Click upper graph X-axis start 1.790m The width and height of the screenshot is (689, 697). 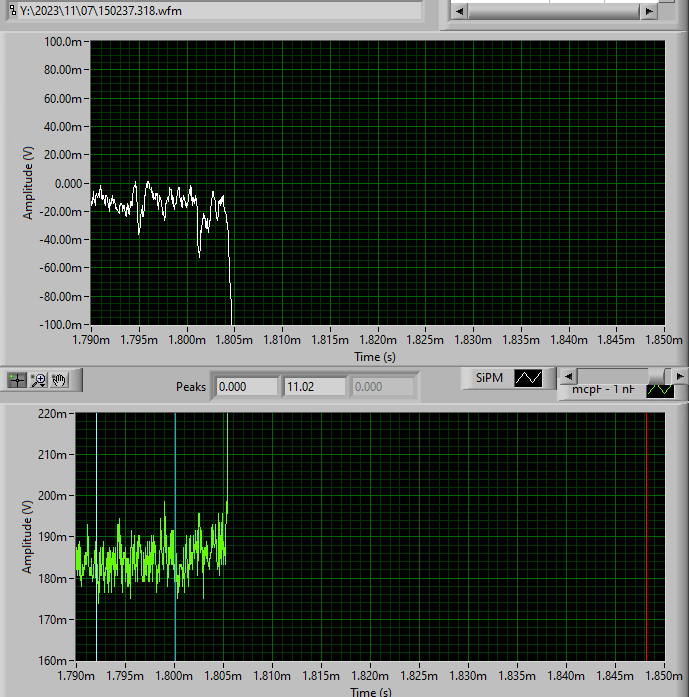(x=91, y=340)
